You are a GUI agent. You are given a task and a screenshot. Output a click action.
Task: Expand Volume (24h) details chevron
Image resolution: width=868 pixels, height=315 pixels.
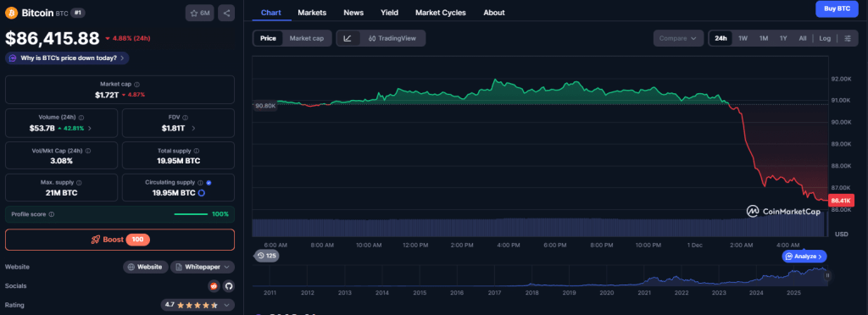90,128
